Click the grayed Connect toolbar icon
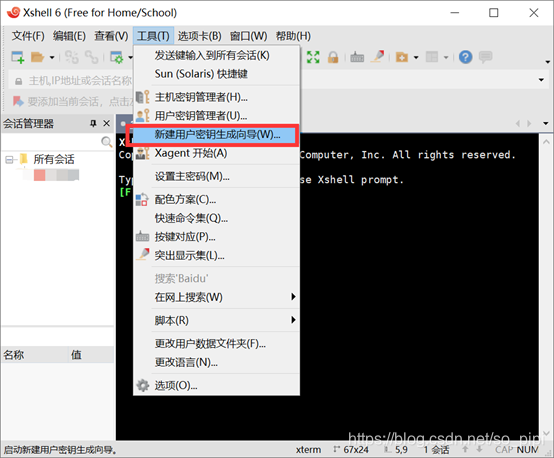554x458 pixels. (72, 57)
